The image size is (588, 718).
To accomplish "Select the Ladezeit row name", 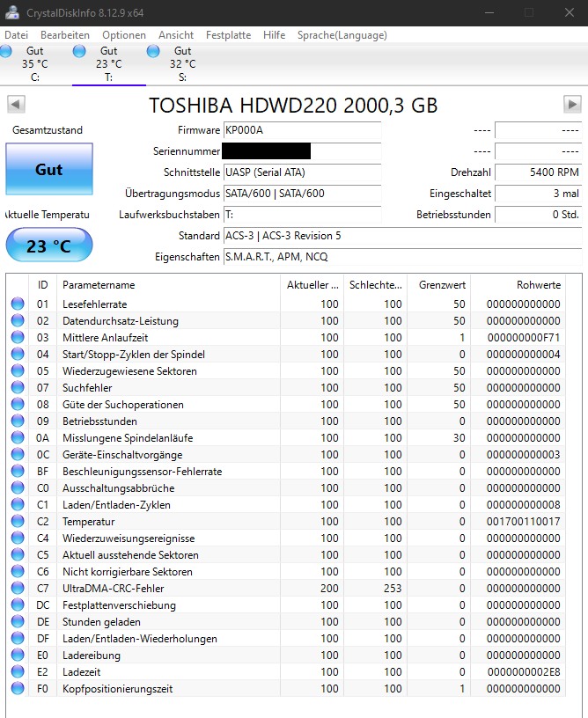I will pyautogui.click(x=82, y=671).
